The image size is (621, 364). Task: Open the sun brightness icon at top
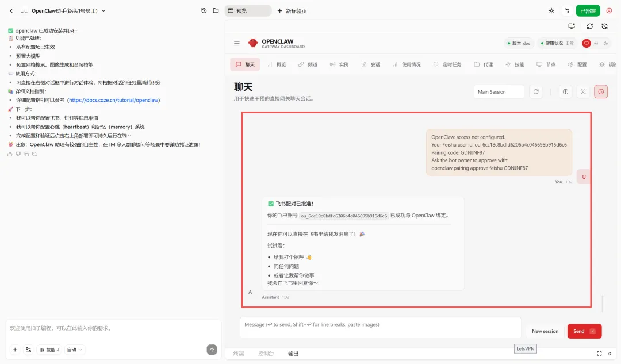pos(551,11)
